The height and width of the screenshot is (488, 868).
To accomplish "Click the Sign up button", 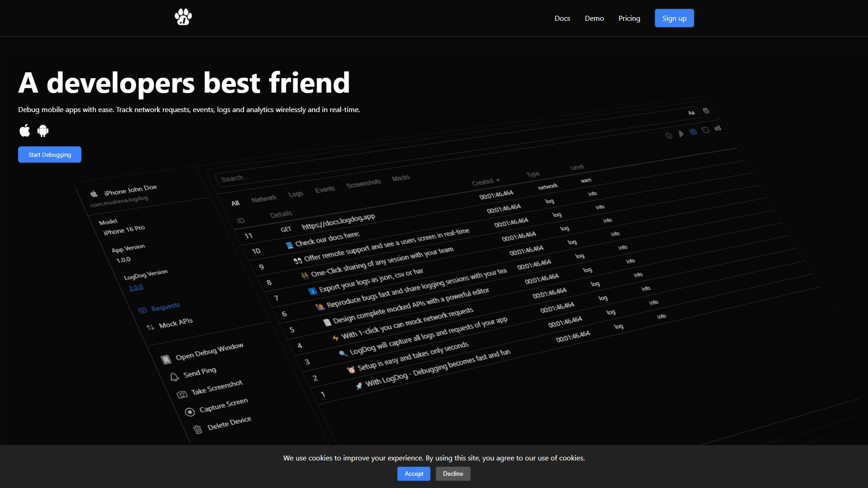I will click(674, 18).
